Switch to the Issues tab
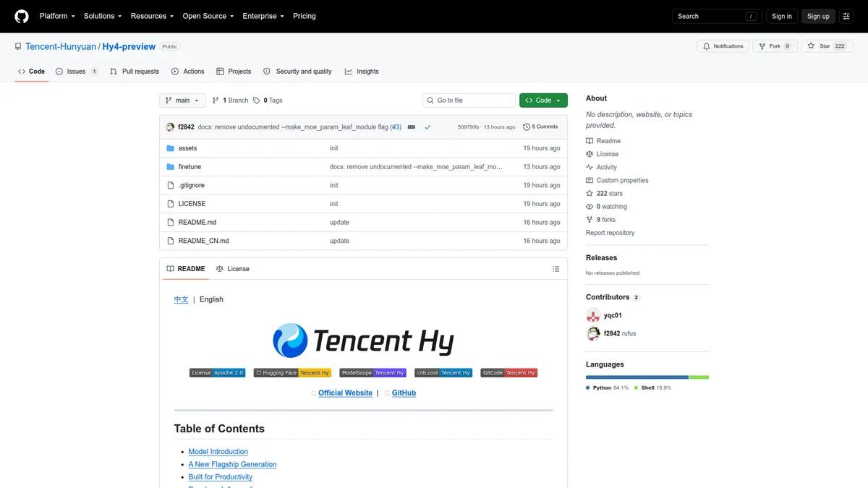868x488 pixels. 77,72
